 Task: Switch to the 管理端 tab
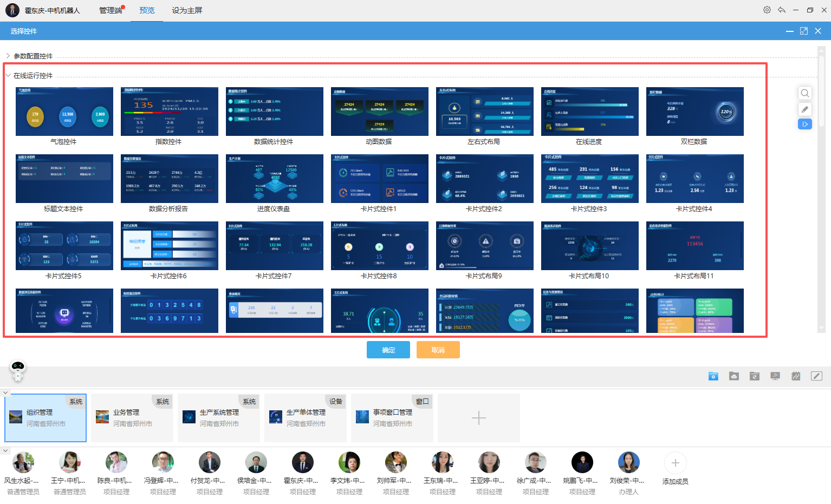click(x=111, y=10)
